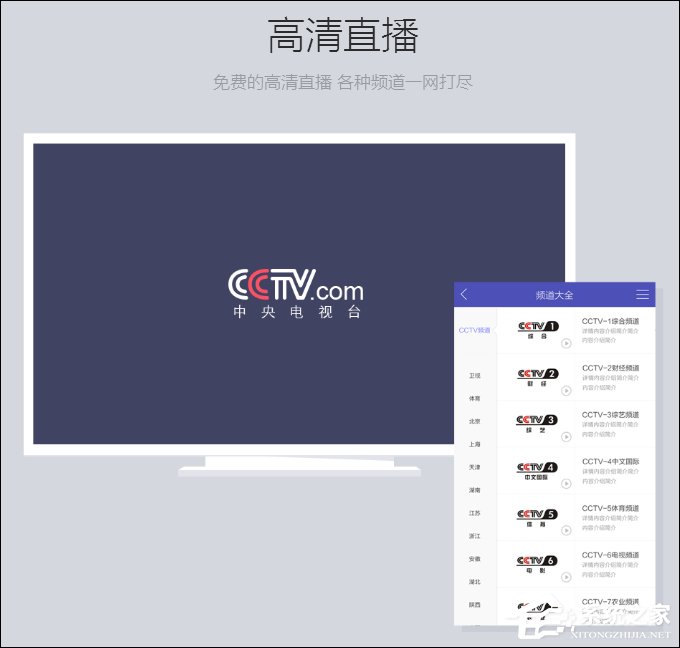Open the CCTV-4中文国际 title
This screenshot has width=680, height=648.
point(610,461)
